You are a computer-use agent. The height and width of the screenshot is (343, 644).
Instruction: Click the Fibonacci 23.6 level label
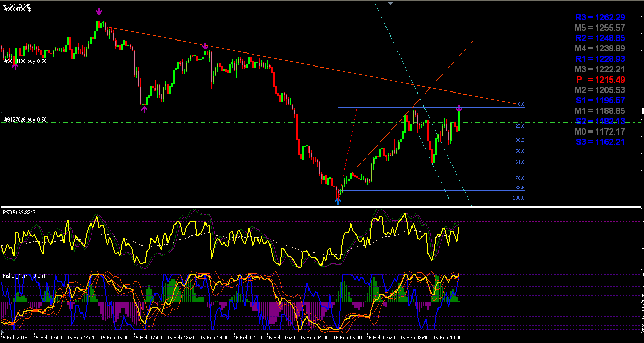point(520,126)
